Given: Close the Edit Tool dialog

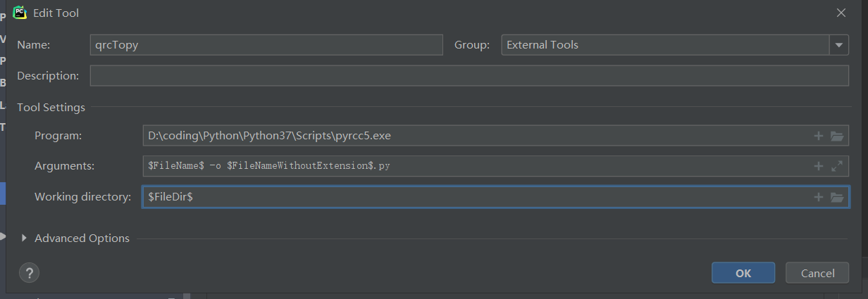Looking at the screenshot, I should pyautogui.click(x=841, y=13).
